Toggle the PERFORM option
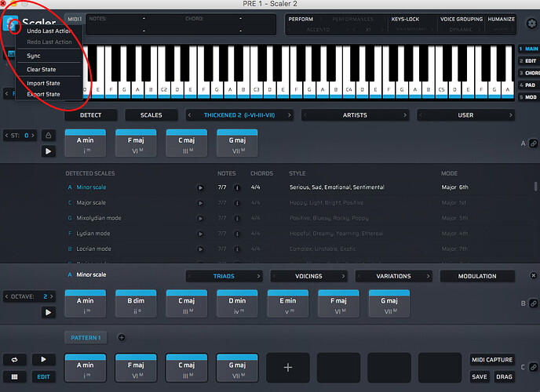 pyautogui.click(x=301, y=20)
